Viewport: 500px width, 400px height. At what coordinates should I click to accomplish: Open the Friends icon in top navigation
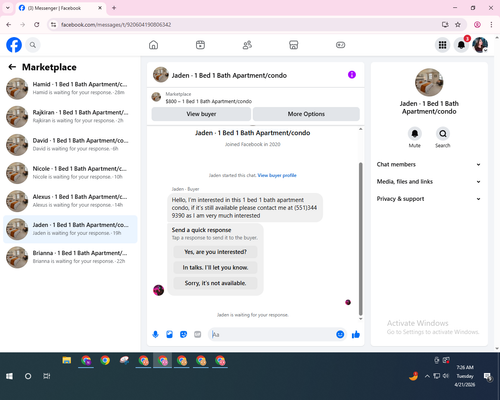pyautogui.click(x=247, y=45)
